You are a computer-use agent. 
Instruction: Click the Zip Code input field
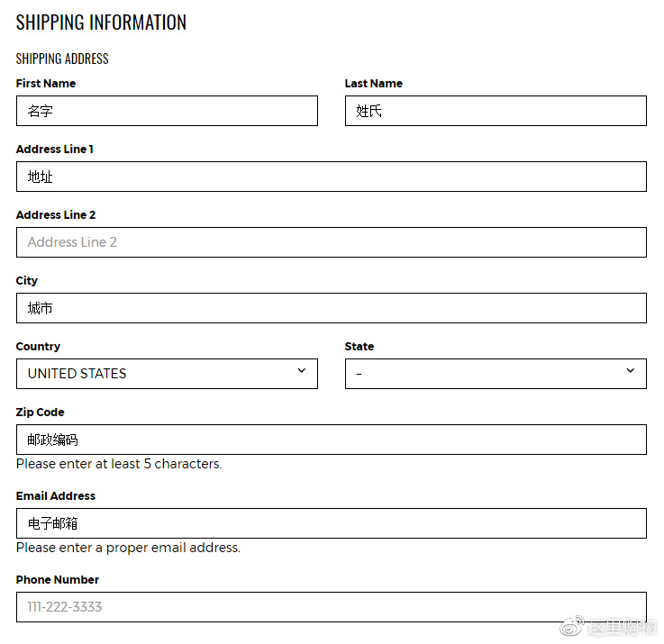click(x=332, y=440)
